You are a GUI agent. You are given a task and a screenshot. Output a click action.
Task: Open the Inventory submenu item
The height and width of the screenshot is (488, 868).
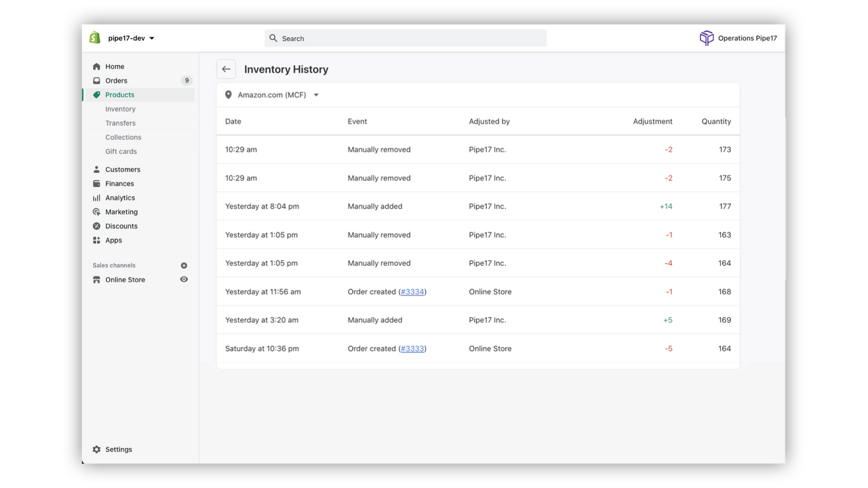[120, 108]
